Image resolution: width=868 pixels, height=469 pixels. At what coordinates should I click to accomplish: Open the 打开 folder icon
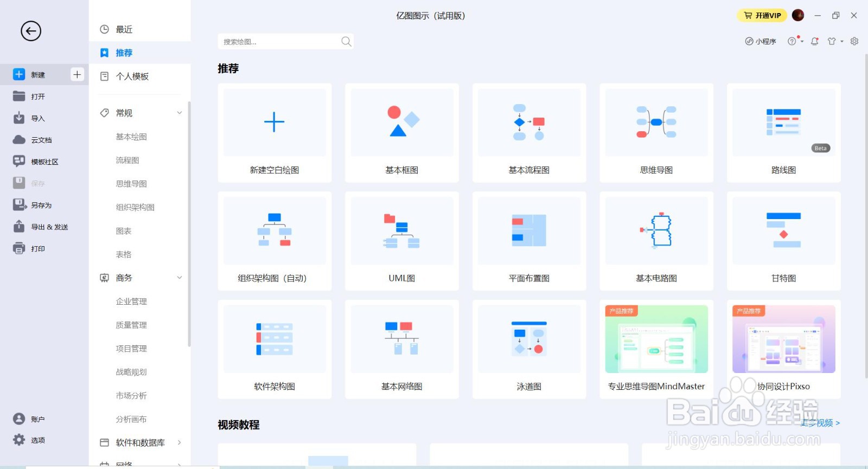pos(19,96)
